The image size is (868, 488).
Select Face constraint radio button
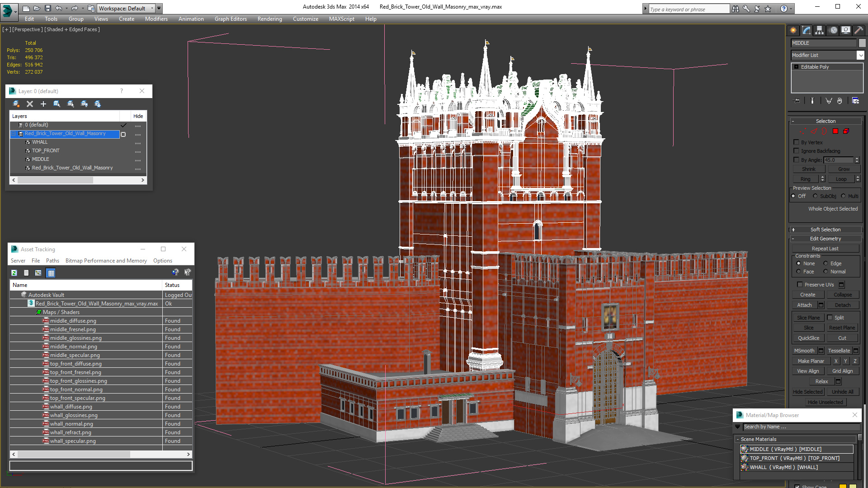click(x=798, y=272)
